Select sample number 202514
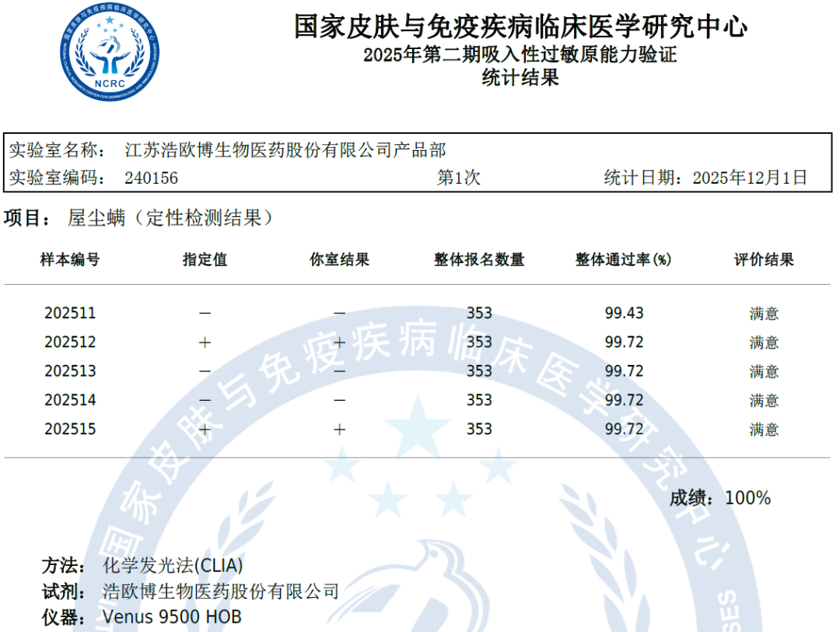840x632 pixels. pyautogui.click(x=70, y=400)
